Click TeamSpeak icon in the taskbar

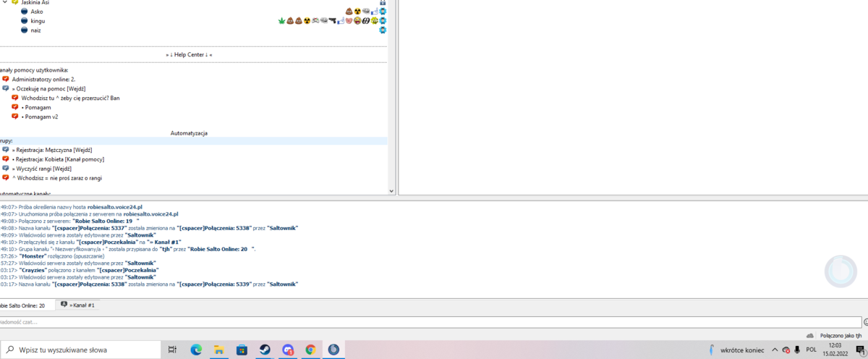(333, 350)
